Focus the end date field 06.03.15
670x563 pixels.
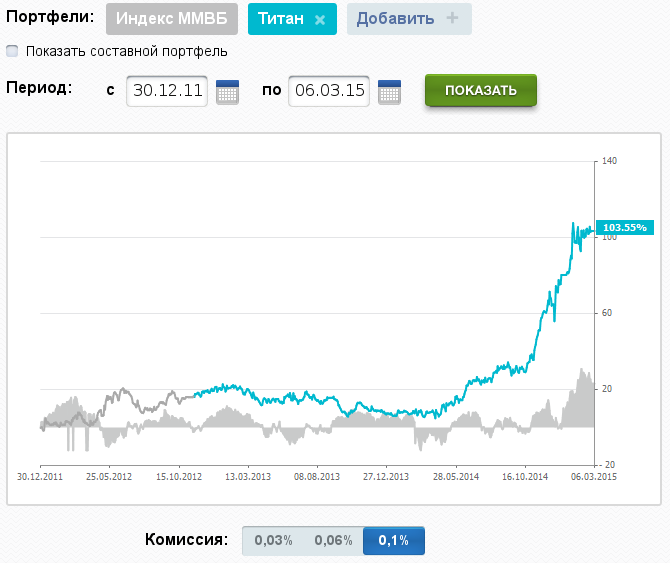(x=328, y=91)
